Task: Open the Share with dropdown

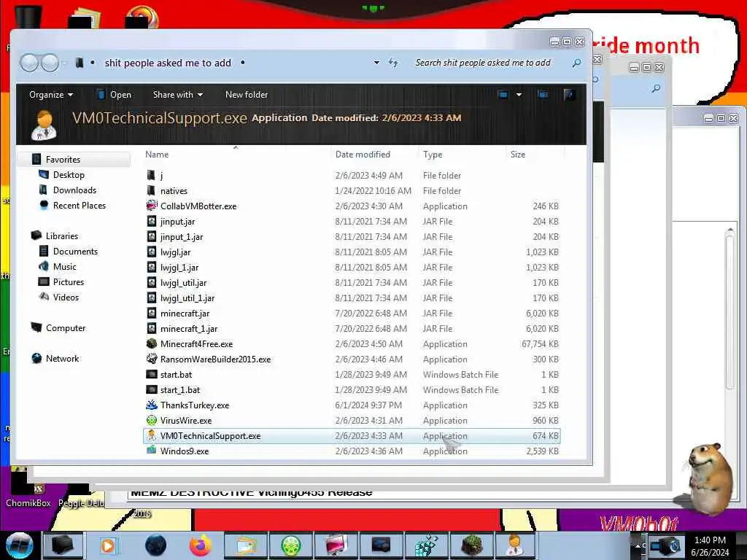Action: coord(178,94)
